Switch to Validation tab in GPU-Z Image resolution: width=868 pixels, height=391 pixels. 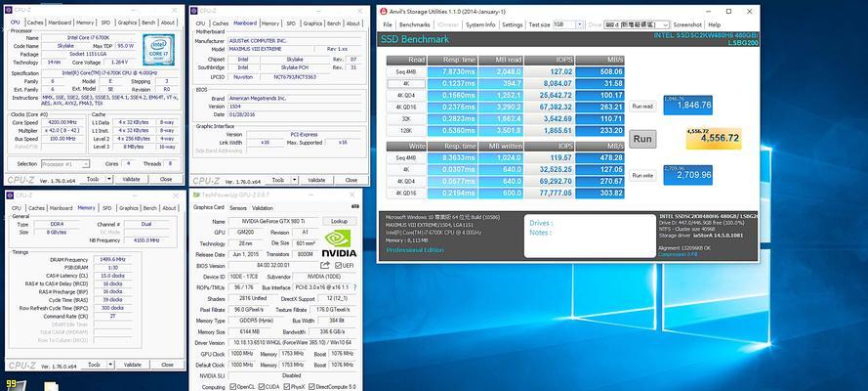pos(263,207)
